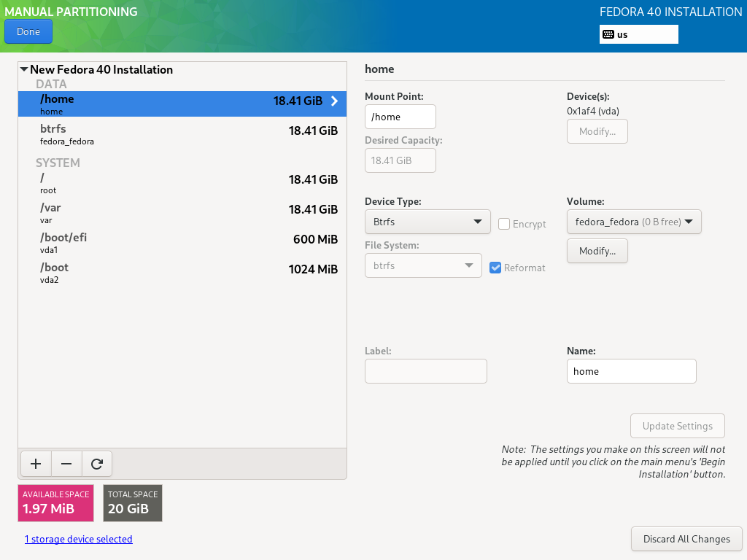Click Modify under Device(s)
747x560 pixels.
[597, 131]
